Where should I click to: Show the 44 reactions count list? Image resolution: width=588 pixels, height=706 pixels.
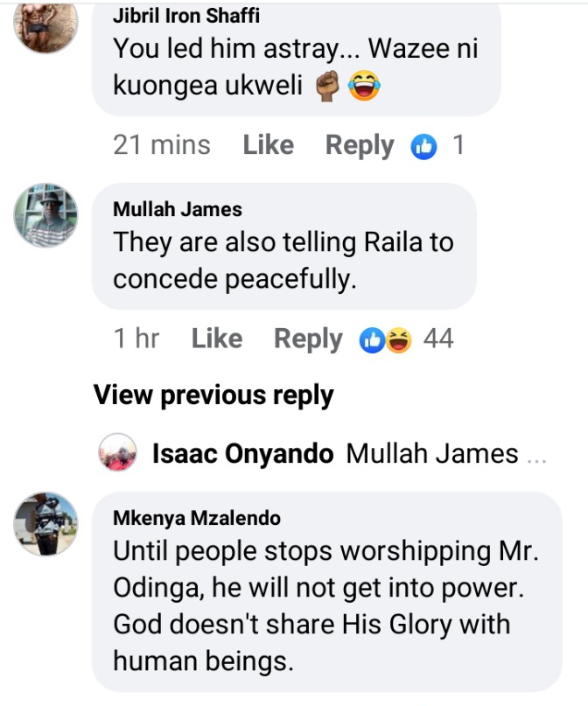[x=438, y=339]
